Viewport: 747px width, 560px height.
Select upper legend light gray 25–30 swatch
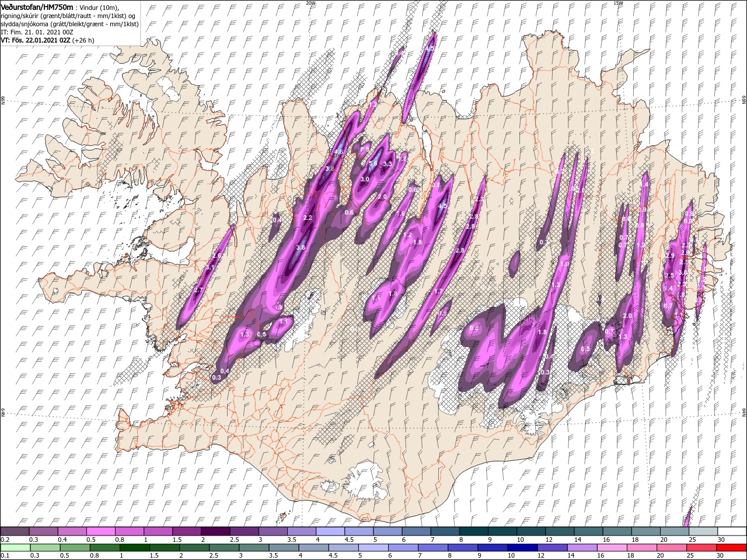702,531
